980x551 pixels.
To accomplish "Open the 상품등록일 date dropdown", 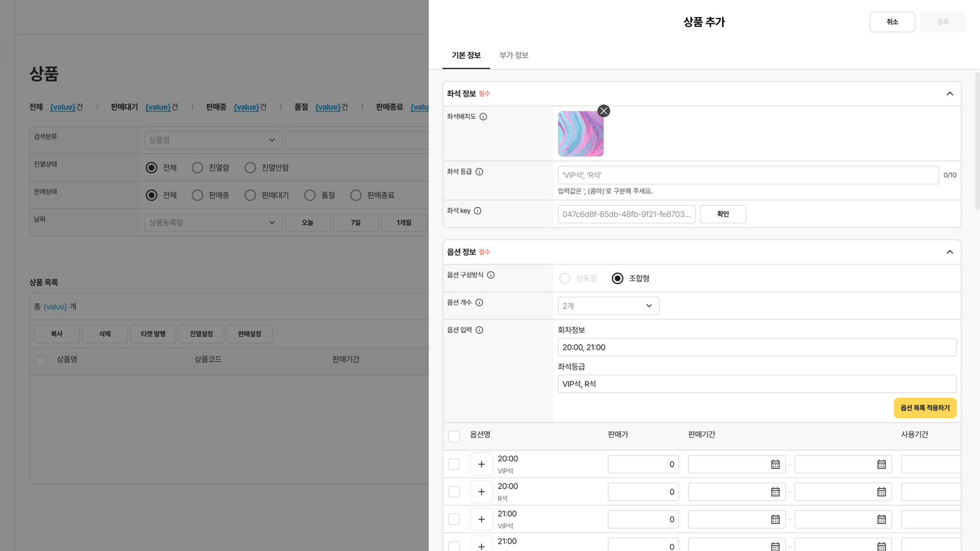I will pyautogui.click(x=213, y=223).
